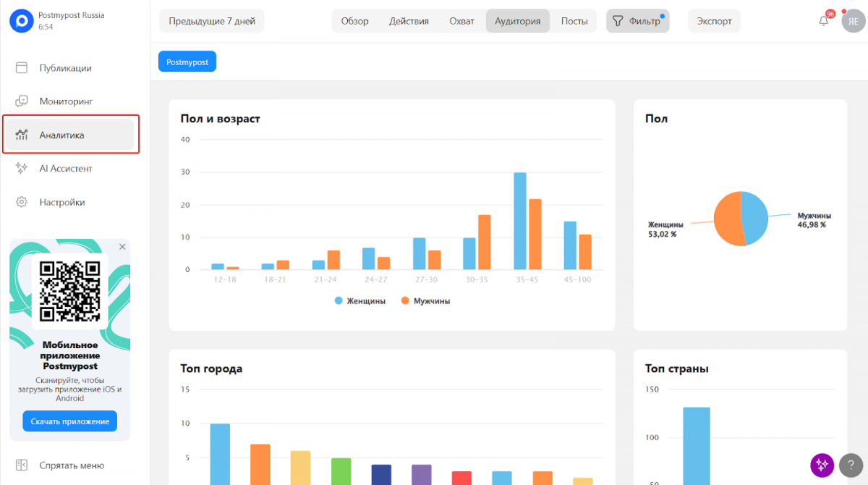This screenshot has width=868, height=485.
Task: Click the blue Мужчины pie slice
Action: (755, 217)
